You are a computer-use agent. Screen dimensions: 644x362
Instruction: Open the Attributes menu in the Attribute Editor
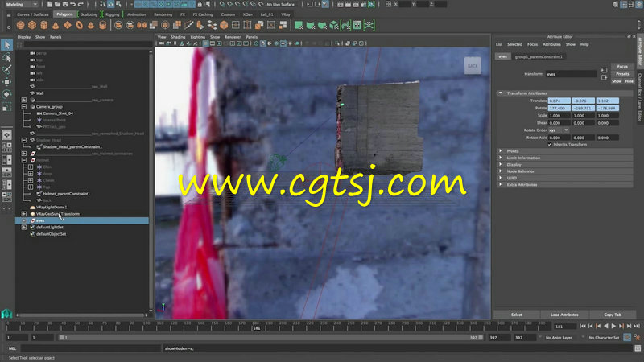(551, 44)
